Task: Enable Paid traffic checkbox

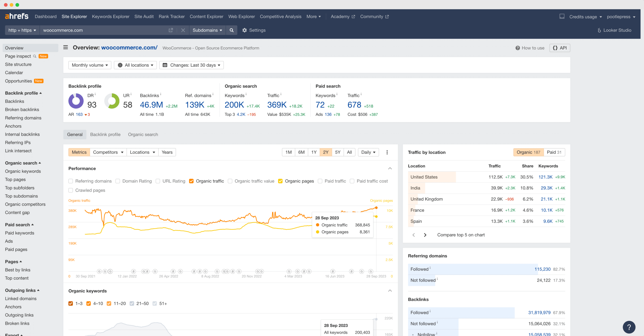Action: (320, 181)
